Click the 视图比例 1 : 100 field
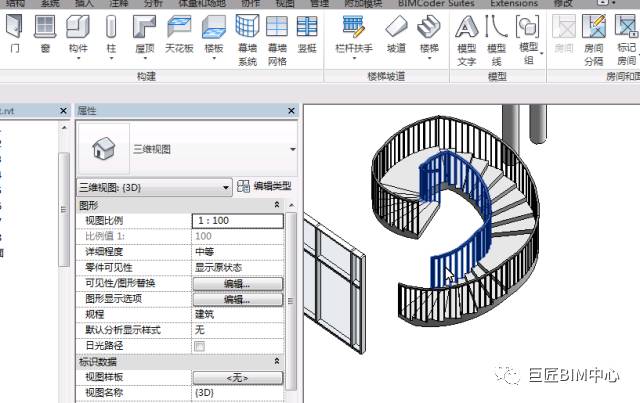 click(238, 220)
